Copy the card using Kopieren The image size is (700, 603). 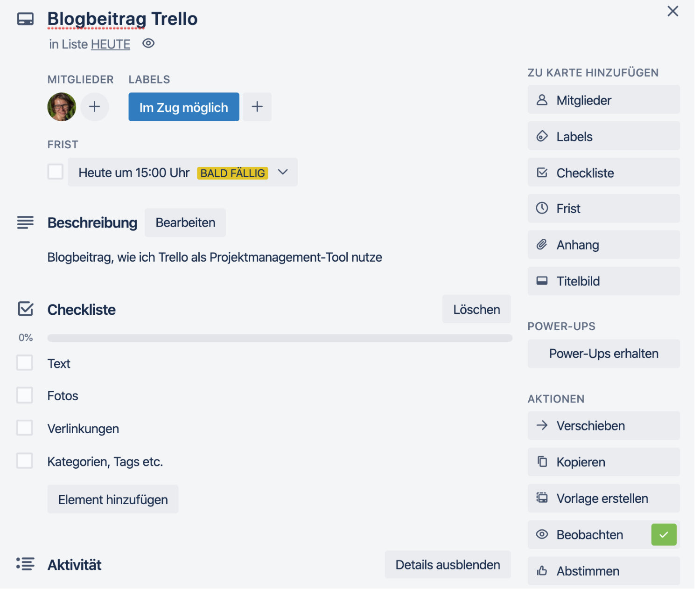click(x=603, y=462)
